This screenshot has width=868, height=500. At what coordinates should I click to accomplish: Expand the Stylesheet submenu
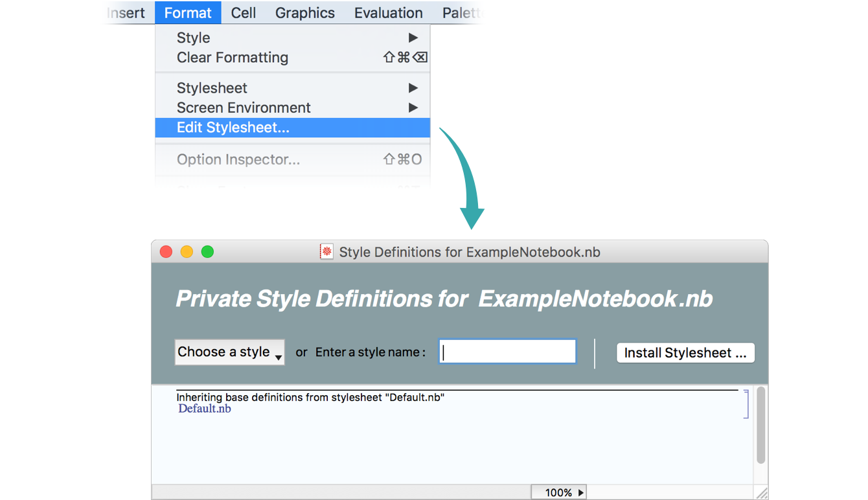pos(413,88)
